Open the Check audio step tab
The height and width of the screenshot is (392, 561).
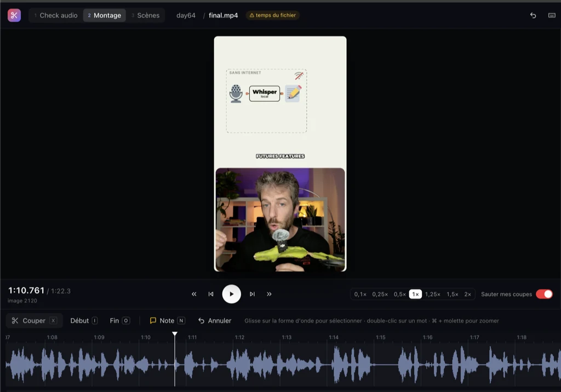coord(55,15)
